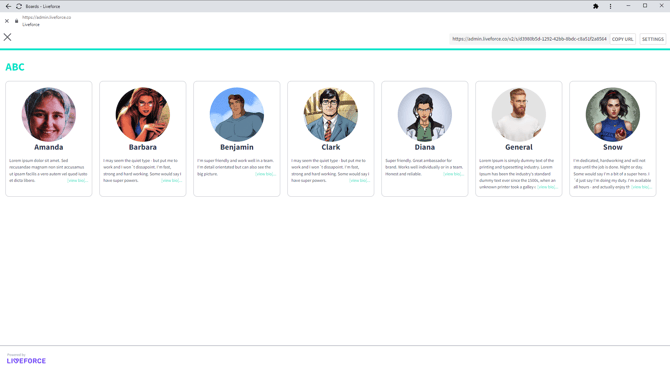Reload the page with refresh icon

coord(19,6)
